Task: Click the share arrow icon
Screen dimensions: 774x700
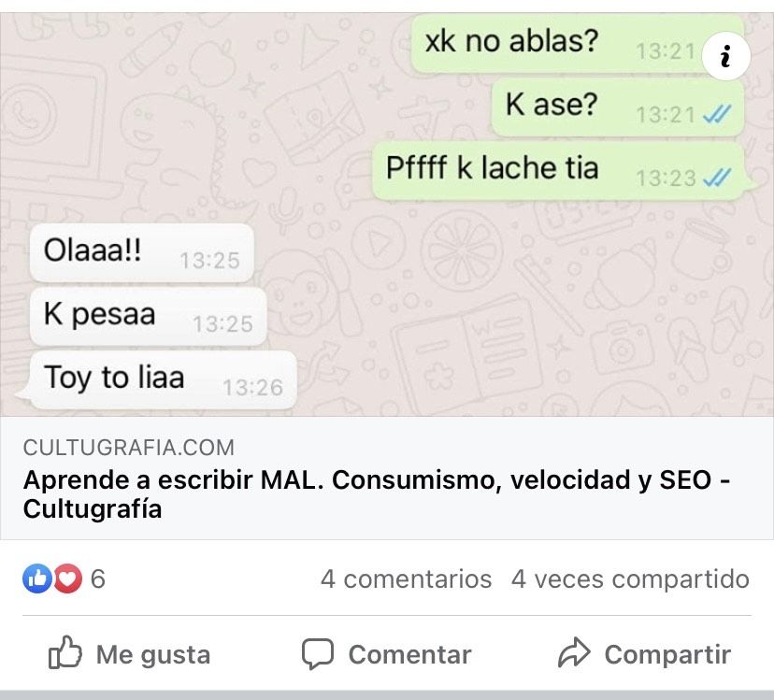Action: click(574, 652)
